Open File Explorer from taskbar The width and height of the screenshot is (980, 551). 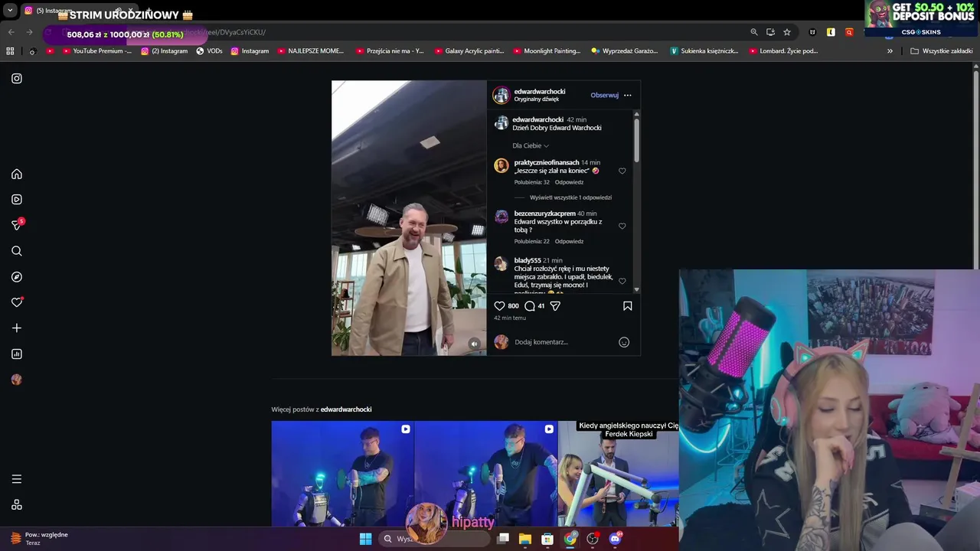pyautogui.click(x=525, y=539)
